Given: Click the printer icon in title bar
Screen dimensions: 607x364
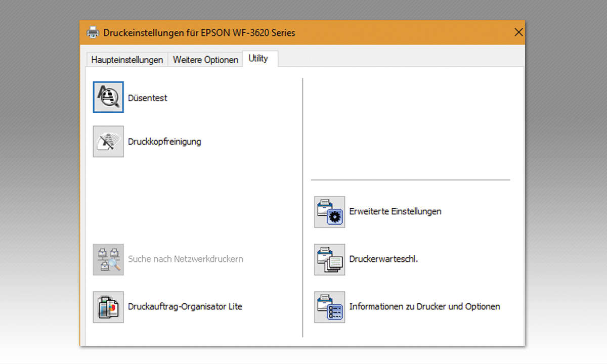Looking at the screenshot, I should pos(93,33).
